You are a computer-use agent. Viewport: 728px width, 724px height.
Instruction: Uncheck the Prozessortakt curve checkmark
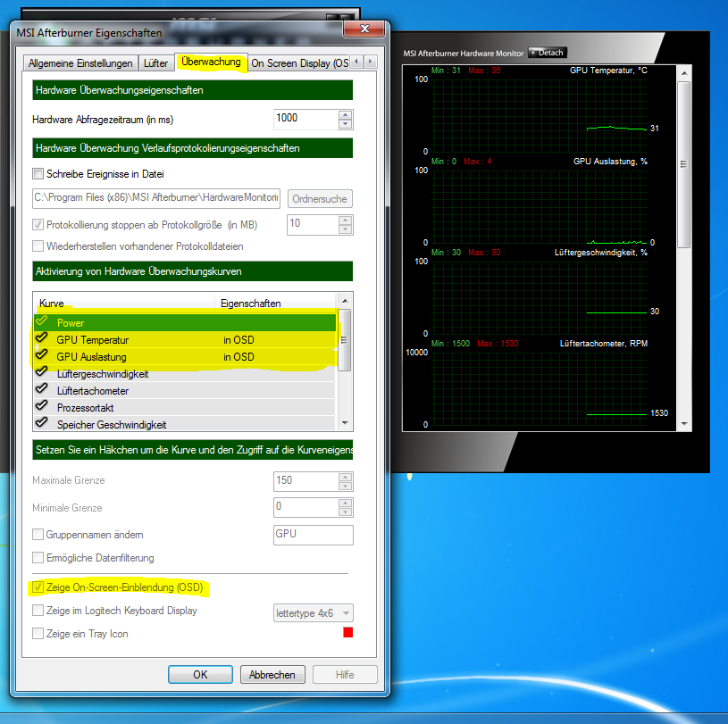pos(42,405)
